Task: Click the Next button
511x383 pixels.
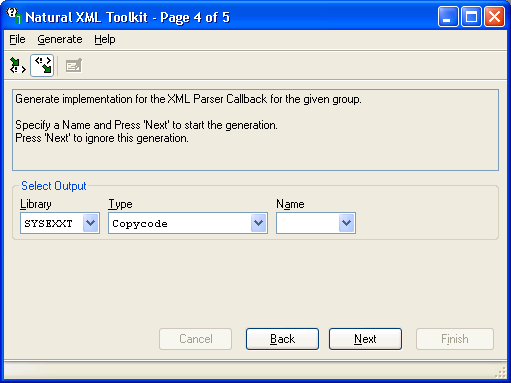Action: click(365, 339)
